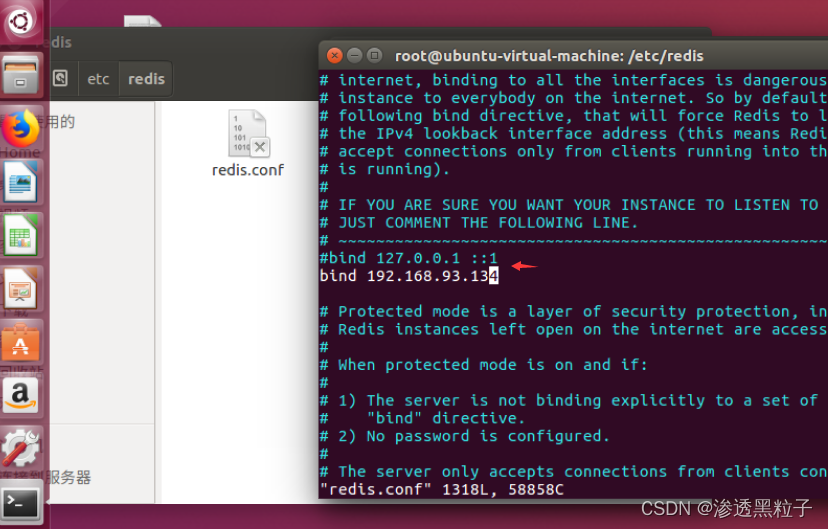Screen dimensions: 828x529
Task: Go to etc folder in path bar
Action: pyautogui.click(x=98, y=79)
